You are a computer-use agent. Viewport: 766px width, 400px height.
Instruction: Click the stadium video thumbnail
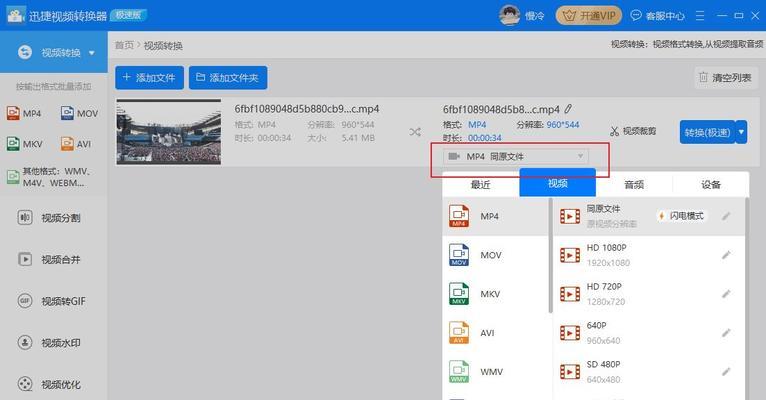click(169, 132)
